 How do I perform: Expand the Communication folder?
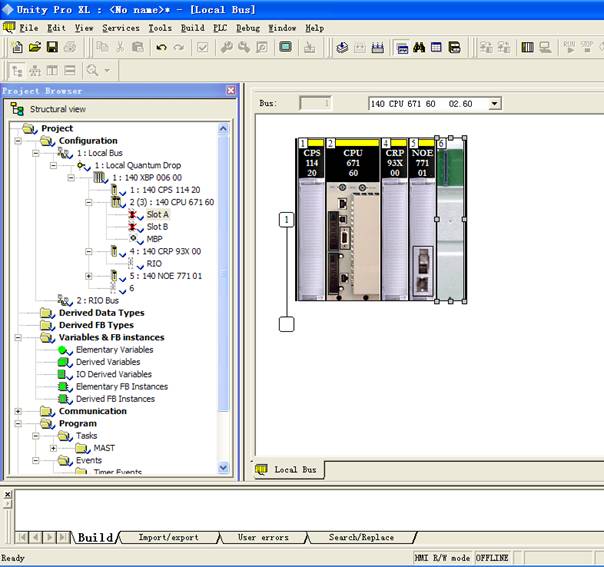point(18,411)
